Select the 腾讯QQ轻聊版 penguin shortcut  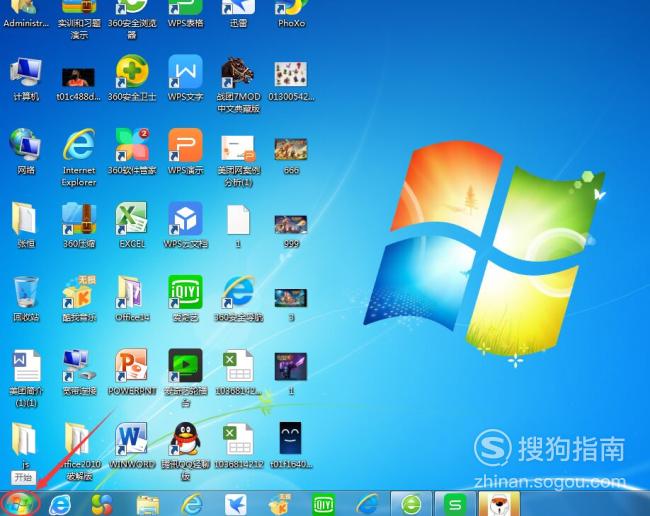pos(185,451)
